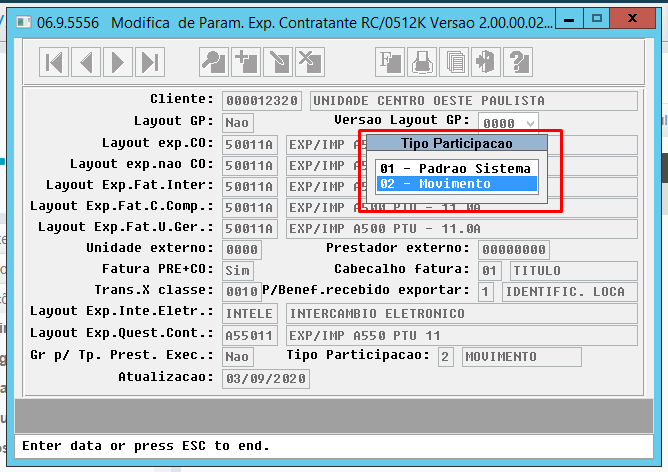Image resolution: width=668 pixels, height=472 pixels.
Task: Click the TITULO description field
Action: pos(573,271)
